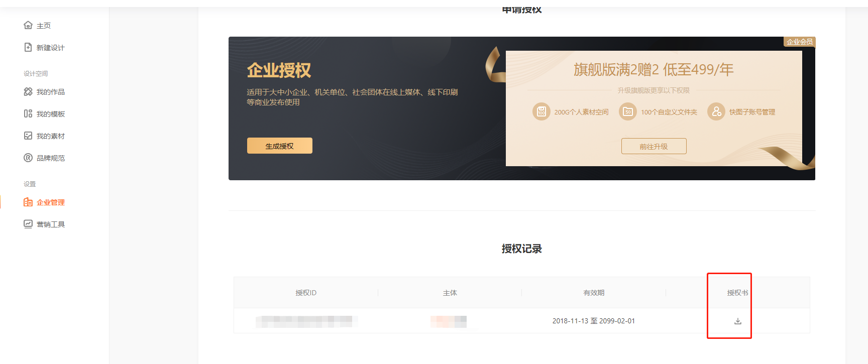Click the 快图子账号管理 label
868x364 pixels.
coord(752,112)
